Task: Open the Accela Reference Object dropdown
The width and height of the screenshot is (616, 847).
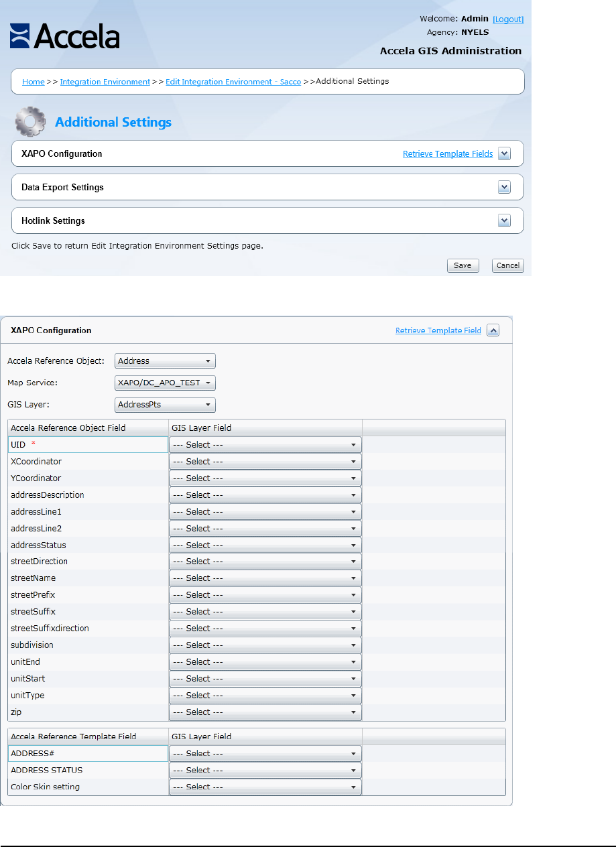Action: [x=165, y=361]
